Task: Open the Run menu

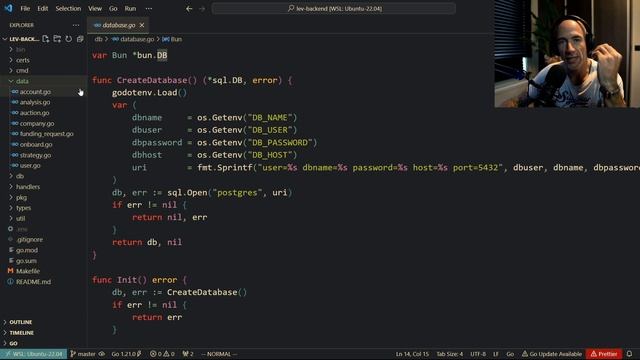Action: click(130, 9)
